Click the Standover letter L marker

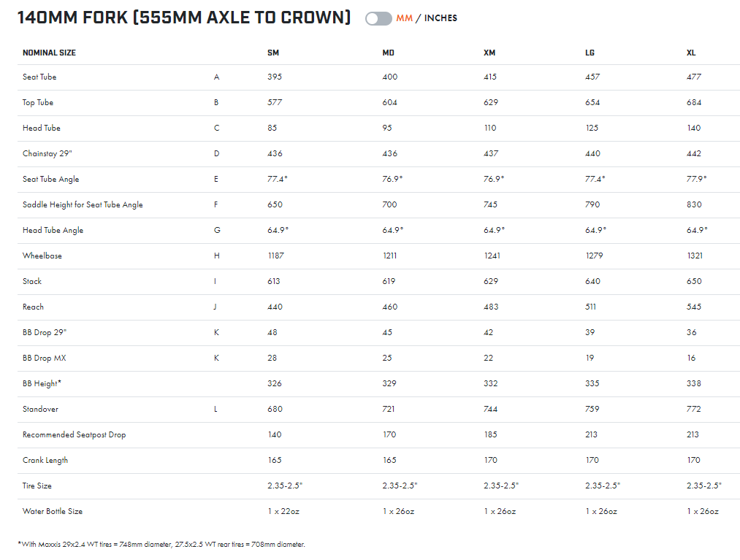(215, 409)
